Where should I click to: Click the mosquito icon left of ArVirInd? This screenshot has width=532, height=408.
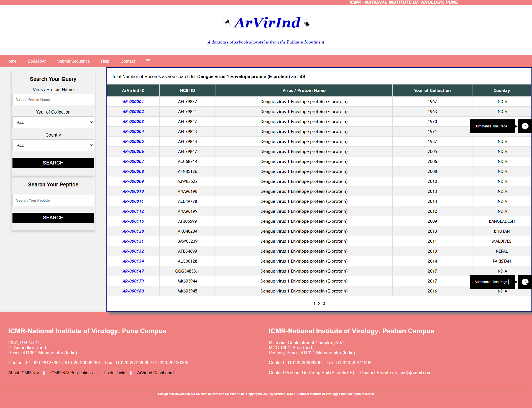coord(227,23)
